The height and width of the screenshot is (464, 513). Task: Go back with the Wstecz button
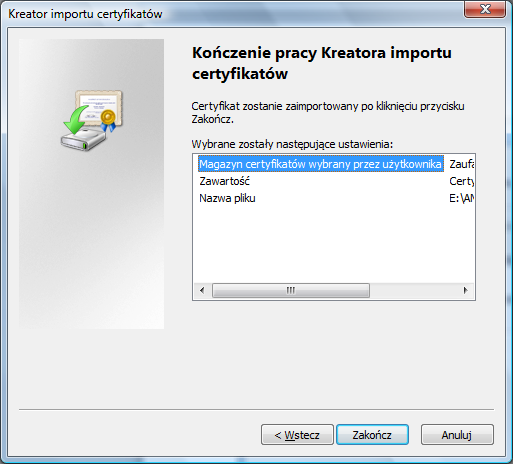(297, 435)
